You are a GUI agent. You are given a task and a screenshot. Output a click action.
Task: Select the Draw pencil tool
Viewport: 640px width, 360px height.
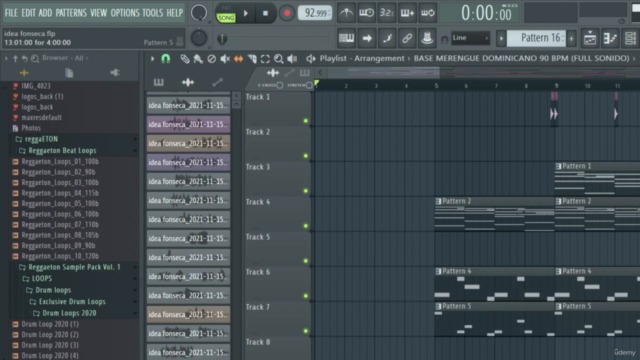(x=184, y=59)
